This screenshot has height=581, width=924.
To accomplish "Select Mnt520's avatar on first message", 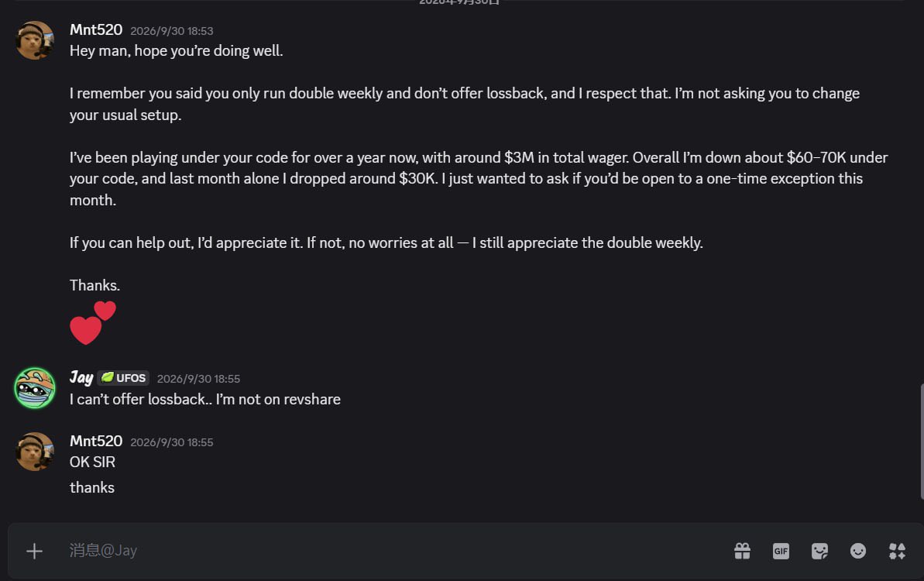I will 35,40.
